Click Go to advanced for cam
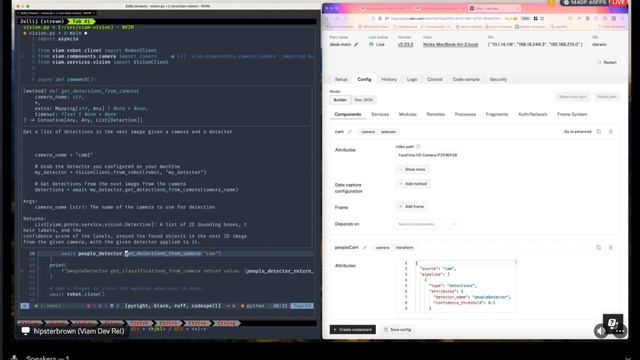The width and height of the screenshot is (640, 360). pos(578,132)
